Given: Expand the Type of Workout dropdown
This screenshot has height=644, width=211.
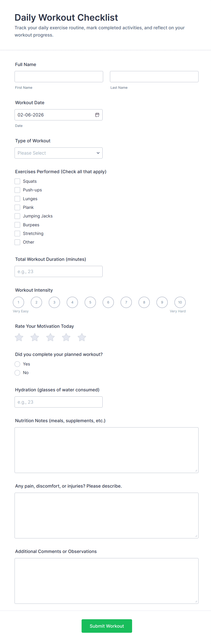Looking at the screenshot, I should point(59,153).
